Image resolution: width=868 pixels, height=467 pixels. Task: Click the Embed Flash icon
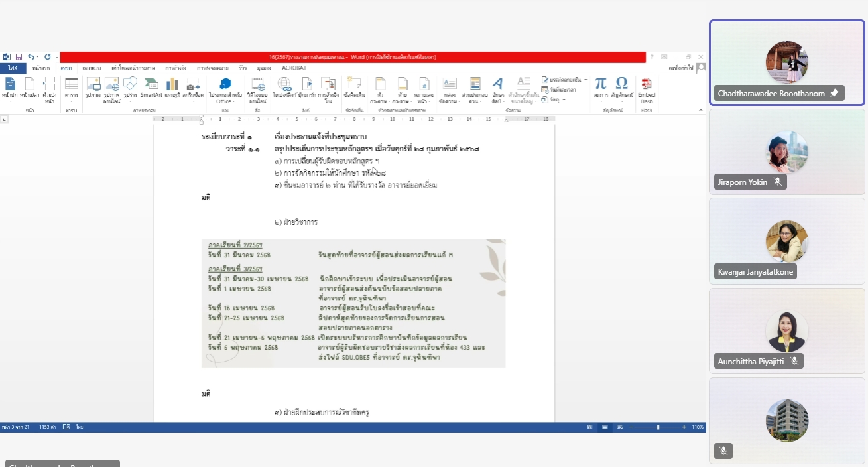pyautogui.click(x=647, y=87)
